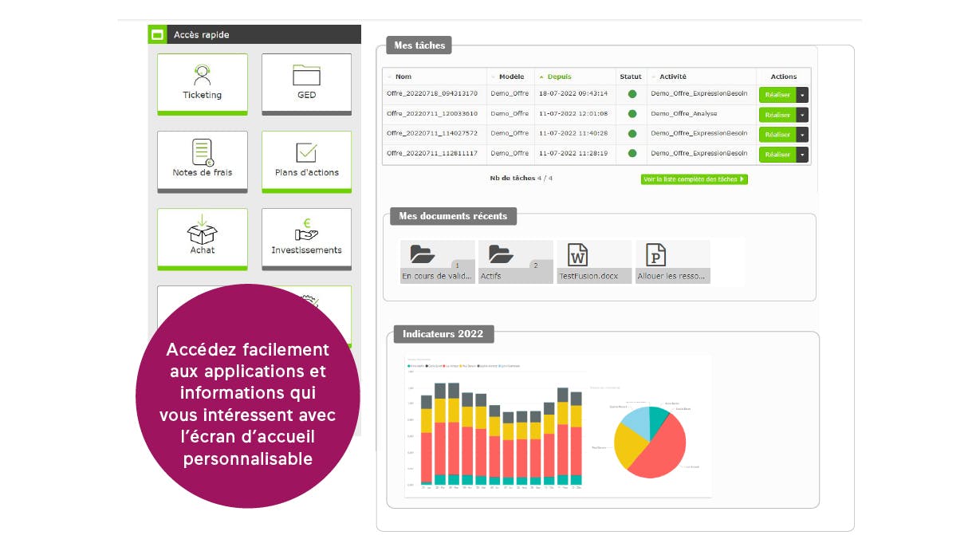This screenshot has height=535, width=980.
Task: Open the Investissements euro hand tile
Action: pos(306,239)
